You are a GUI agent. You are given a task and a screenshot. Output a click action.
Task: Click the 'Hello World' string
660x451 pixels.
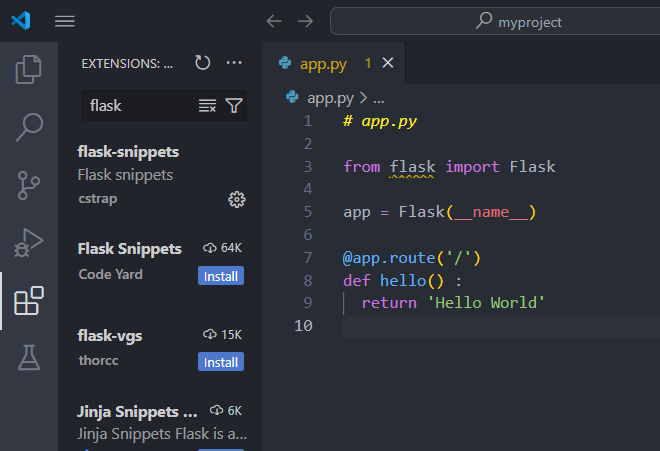[486, 303]
